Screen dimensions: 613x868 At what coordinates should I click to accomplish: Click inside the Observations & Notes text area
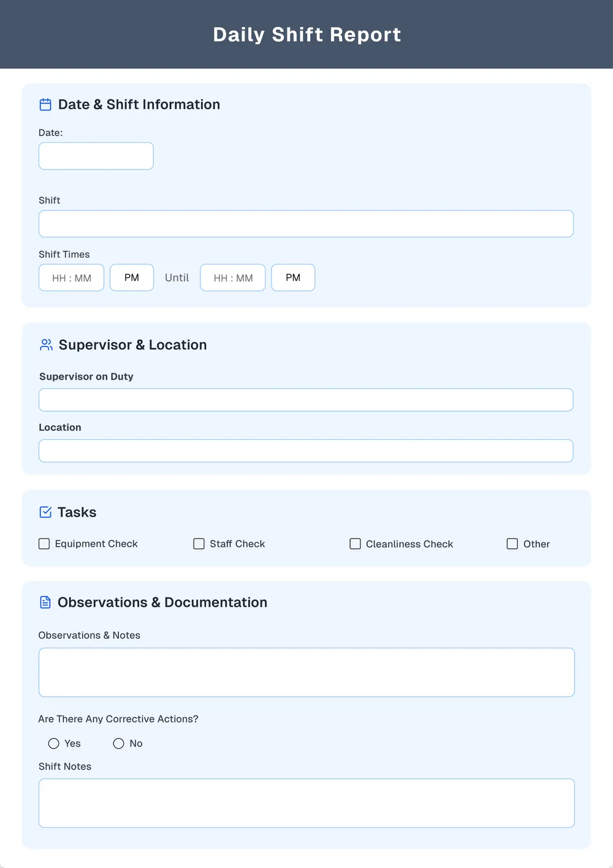(306, 672)
